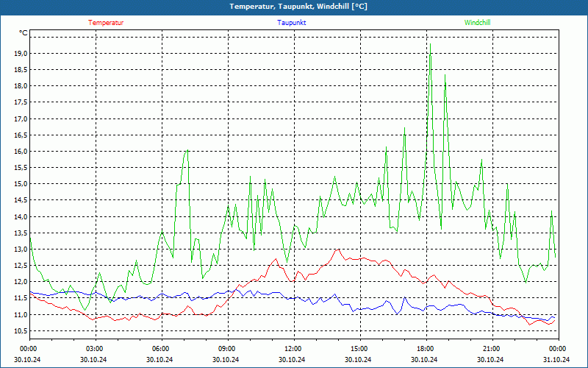Click the Windchill peak just after 18:00
Viewport: 588px width, 368px height.
point(430,45)
